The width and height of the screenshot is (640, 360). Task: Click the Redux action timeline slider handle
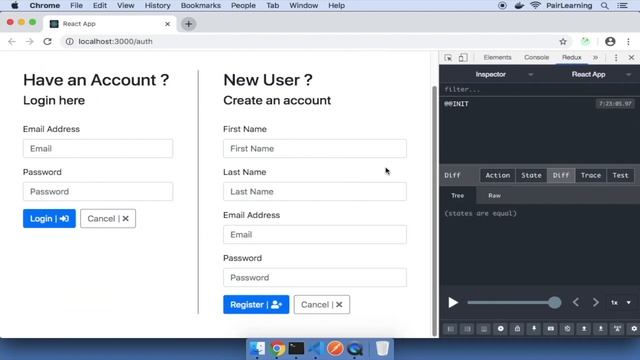[554, 302]
